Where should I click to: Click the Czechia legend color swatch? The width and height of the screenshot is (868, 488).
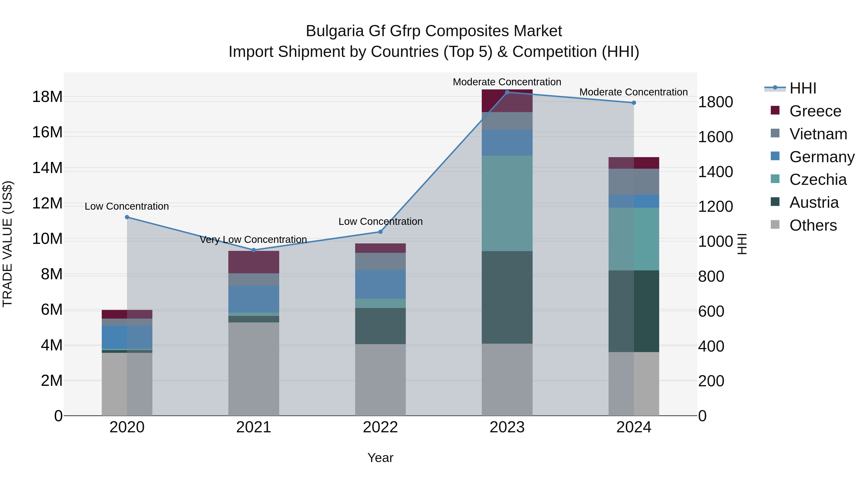click(x=775, y=179)
